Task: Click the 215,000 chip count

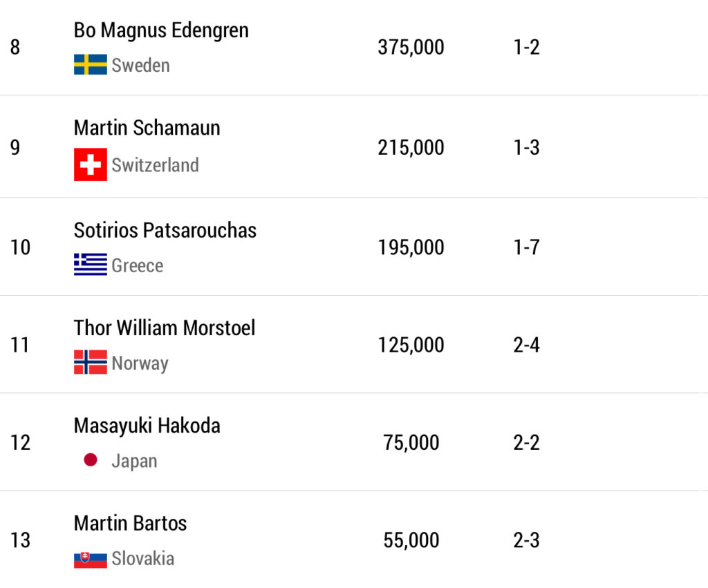Action: click(x=411, y=147)
